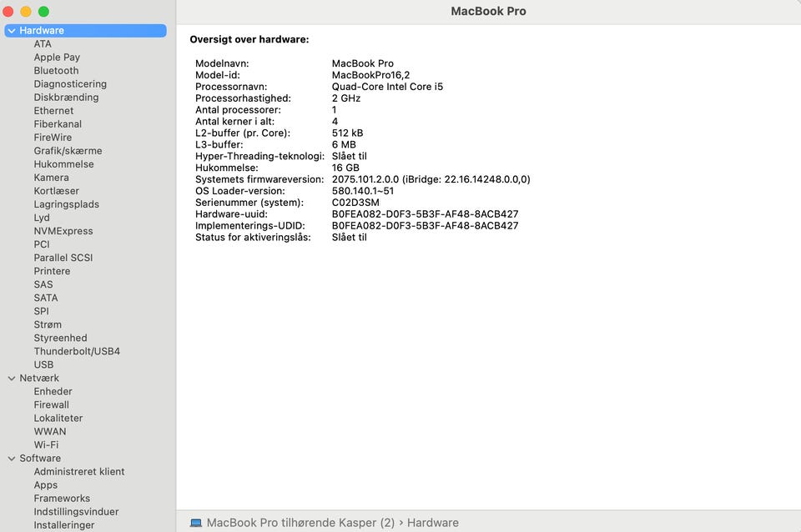The height and width of the screenshot is (532, 801).
Task: Open Grafik/skærme info
Action: 68,151
